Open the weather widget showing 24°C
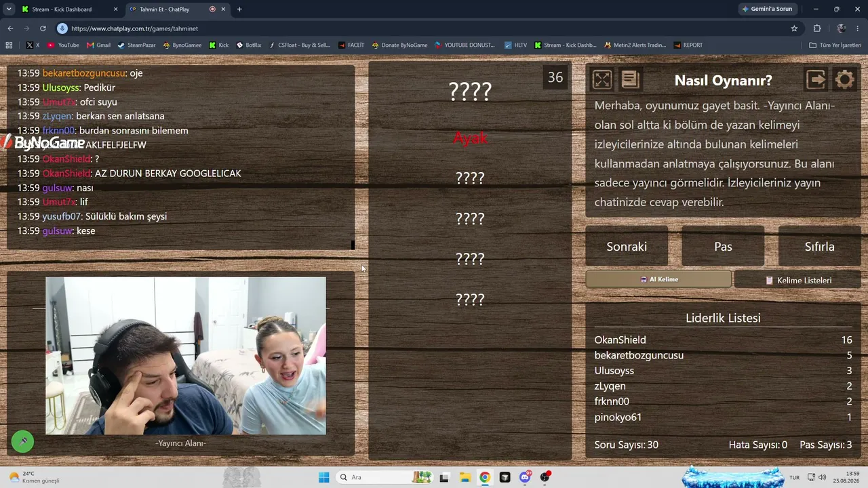 35,477
